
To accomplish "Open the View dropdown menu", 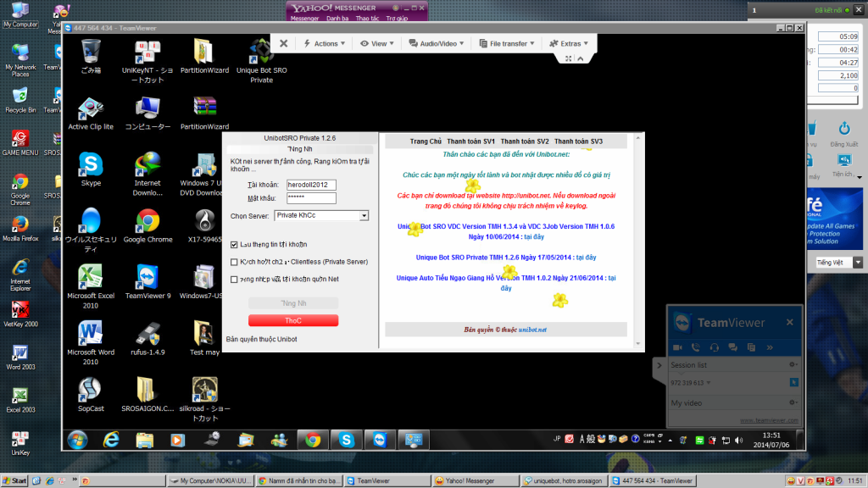I will (377, 43).
